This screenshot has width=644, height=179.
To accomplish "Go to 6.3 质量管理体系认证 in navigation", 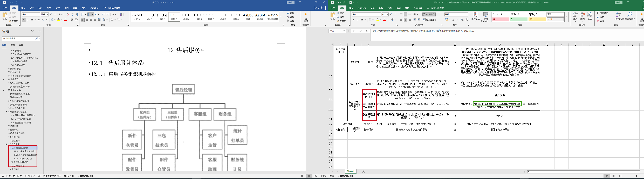I will click(x=21, y=123).
